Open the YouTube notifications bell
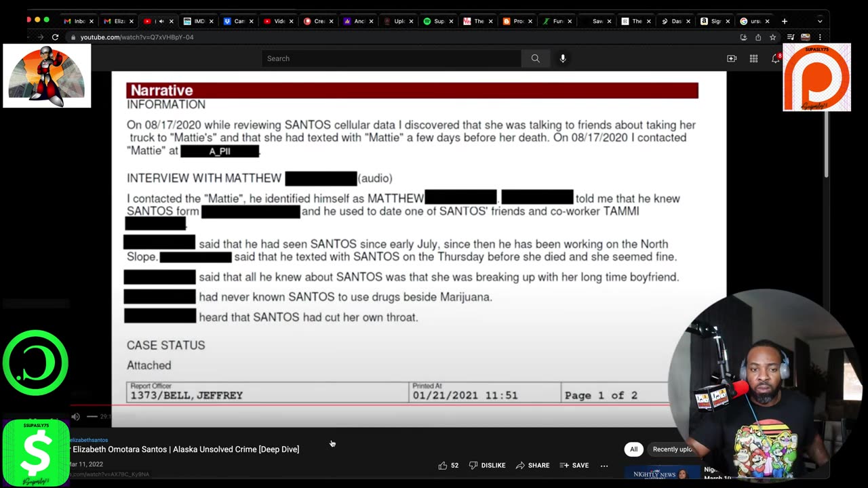868x488 pixels. click(775, 59)
